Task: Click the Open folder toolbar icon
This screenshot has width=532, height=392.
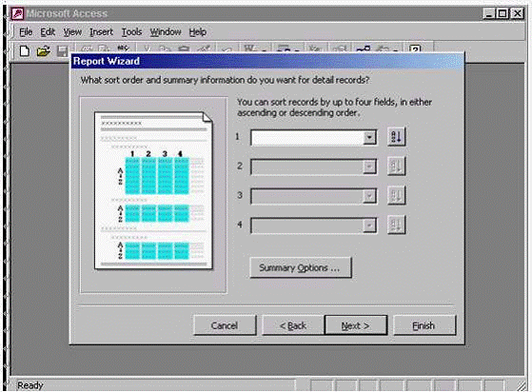Action: click(44, 51)
